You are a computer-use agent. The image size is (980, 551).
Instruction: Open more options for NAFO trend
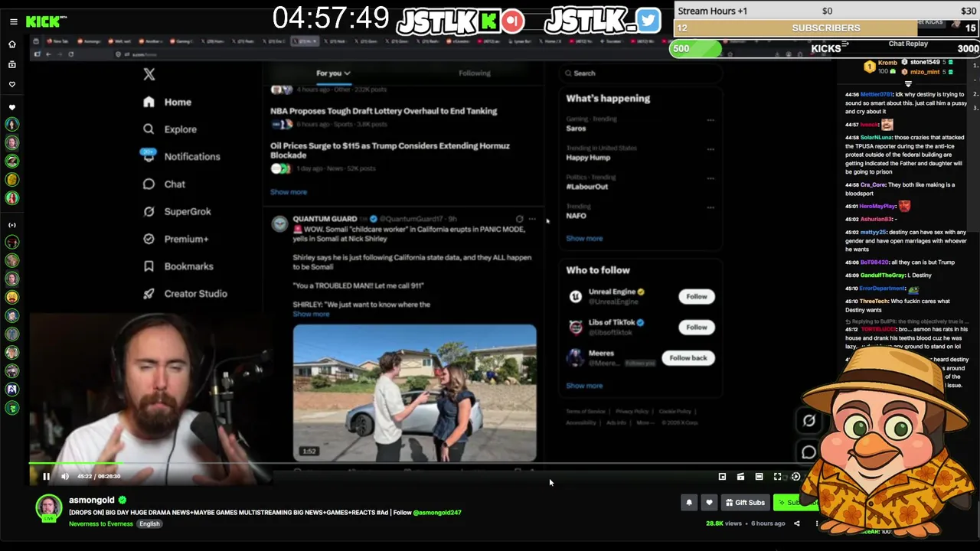[710, 207]
